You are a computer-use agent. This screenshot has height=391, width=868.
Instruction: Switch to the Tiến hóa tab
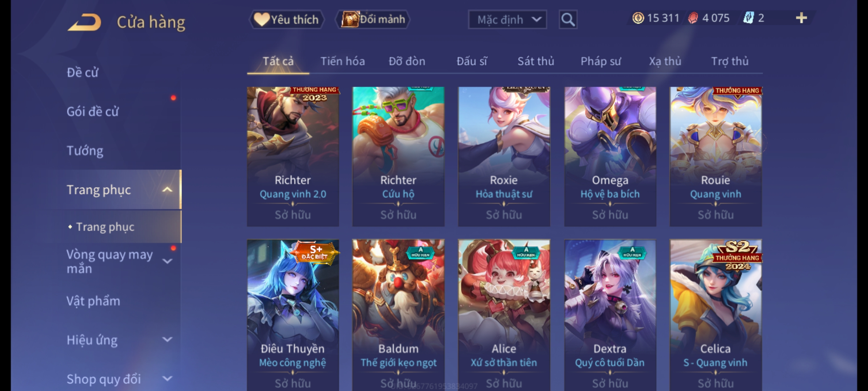[342, 61]
